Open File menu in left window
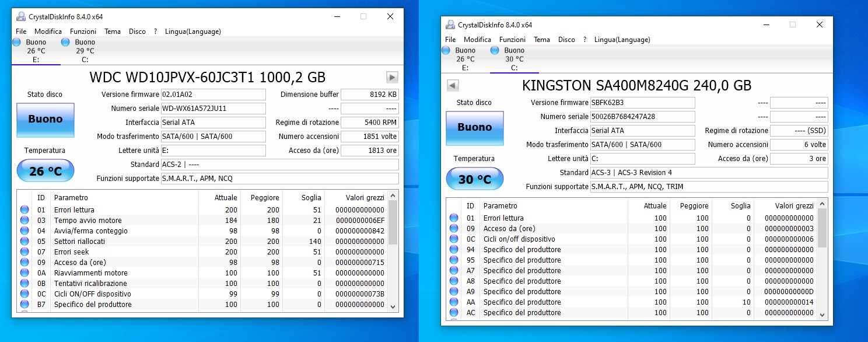Image resolution: width=868 pixels, height=342 pixels. tap(21, 32)
